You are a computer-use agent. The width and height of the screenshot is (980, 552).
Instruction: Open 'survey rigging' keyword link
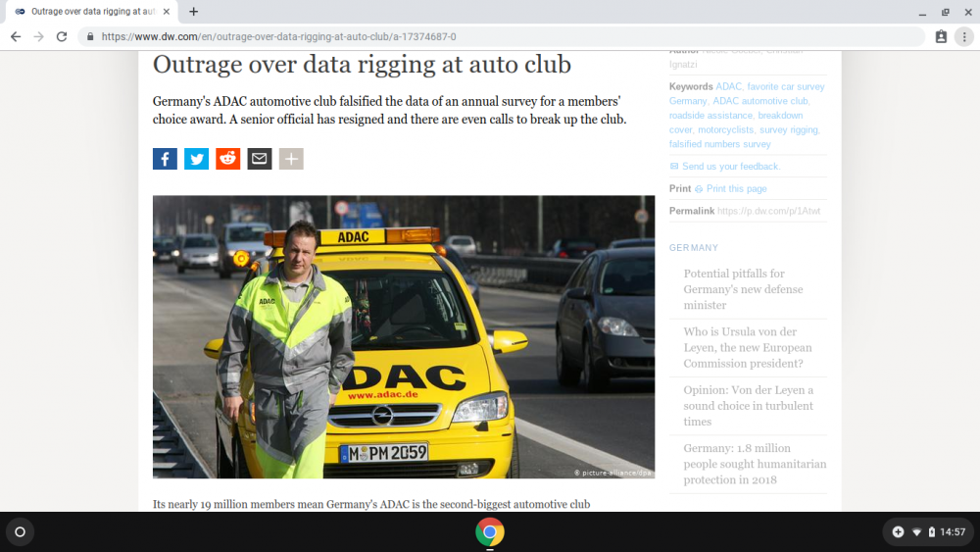788,129
